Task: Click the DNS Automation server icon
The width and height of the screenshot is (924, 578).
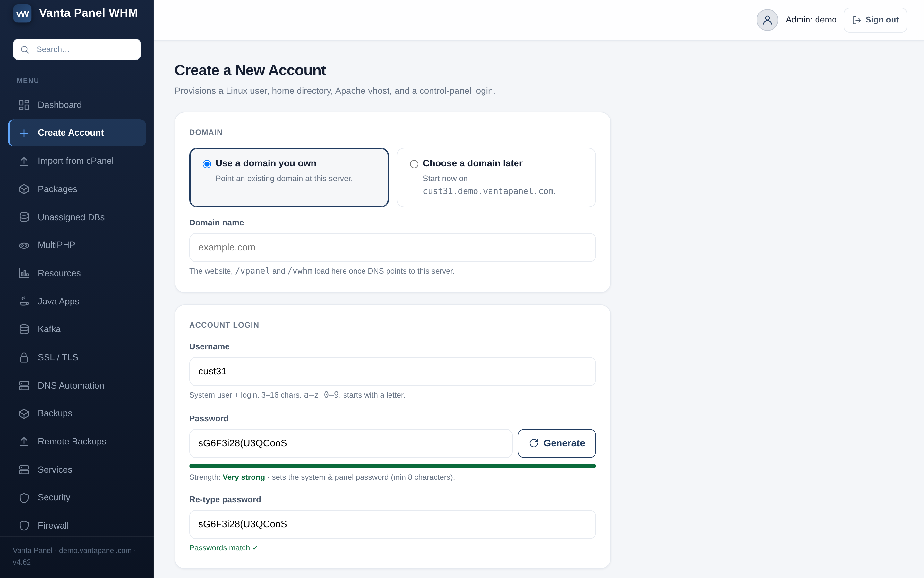Action: click(24, 386)
